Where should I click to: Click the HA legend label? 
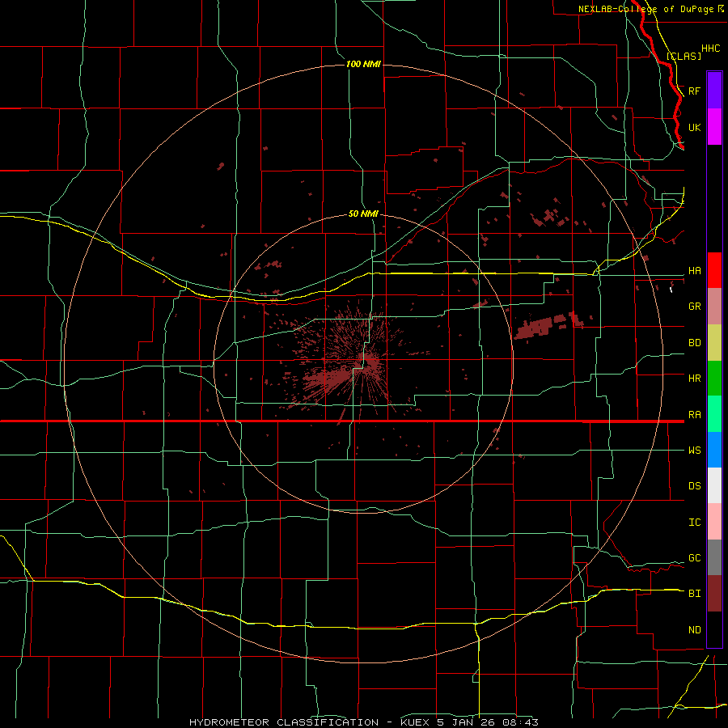(x=694, y=271)
